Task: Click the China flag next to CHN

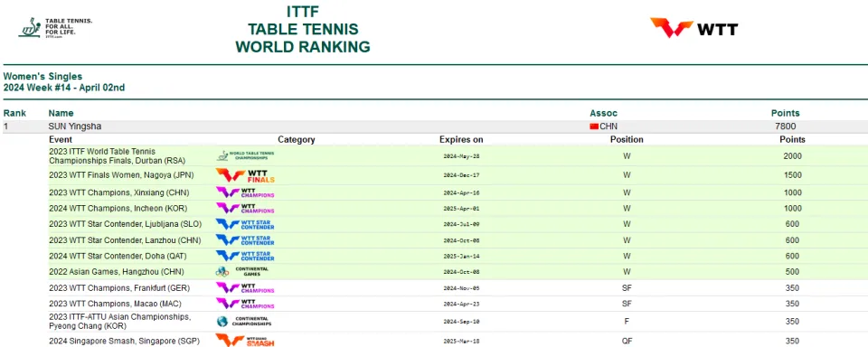Action: click(594, 127)
